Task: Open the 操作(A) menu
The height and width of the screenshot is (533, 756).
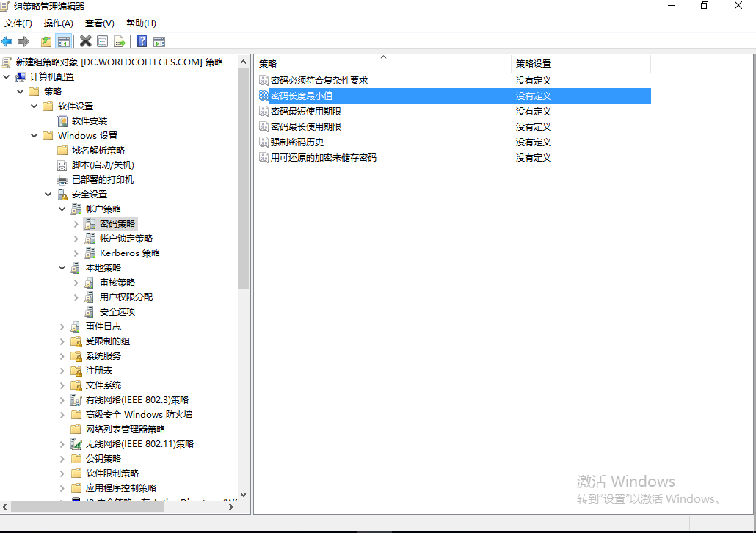Action: (58, 23)
